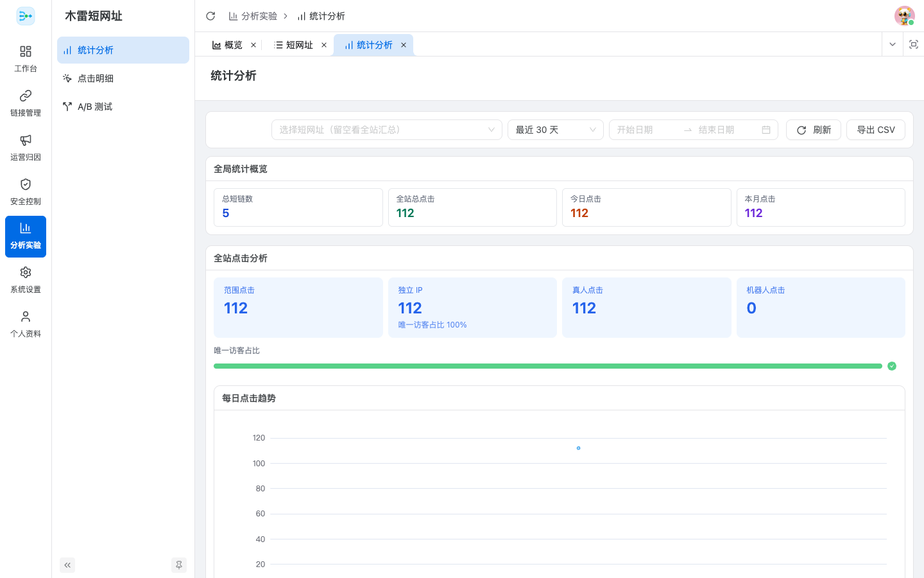Image resolution: width=924 pixels, height=578 pixels.
Task: Click the green check icon after progress bar
Action: click(892, 366)
